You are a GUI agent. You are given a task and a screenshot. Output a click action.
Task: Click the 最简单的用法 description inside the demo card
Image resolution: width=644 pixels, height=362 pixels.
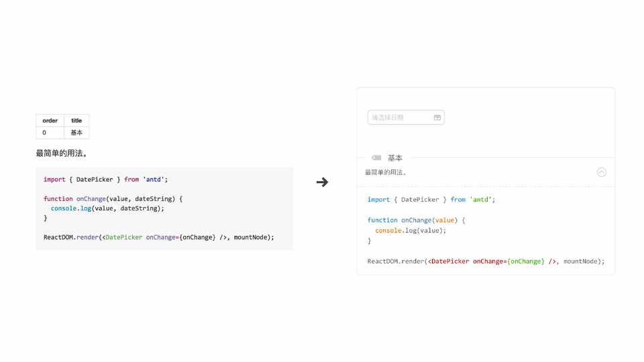coord(386,172)
